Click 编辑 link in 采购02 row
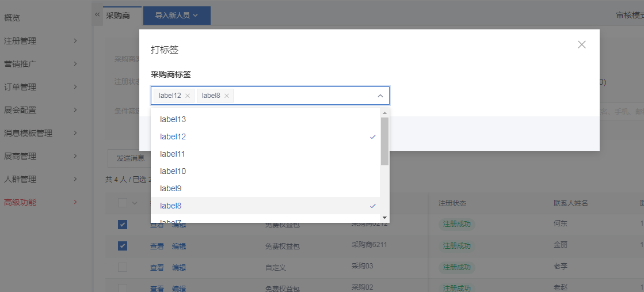Screen dimensions: 644x292 coord(178,289)
